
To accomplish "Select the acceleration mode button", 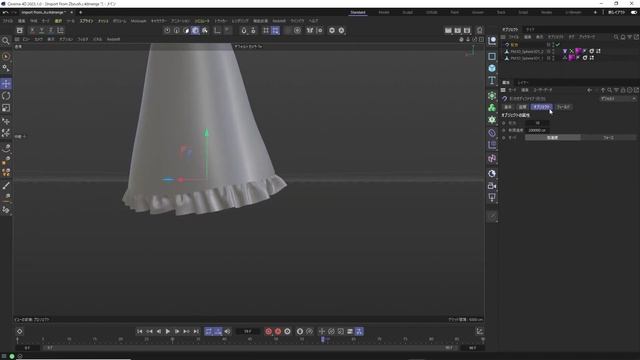I will click(553, 138).
